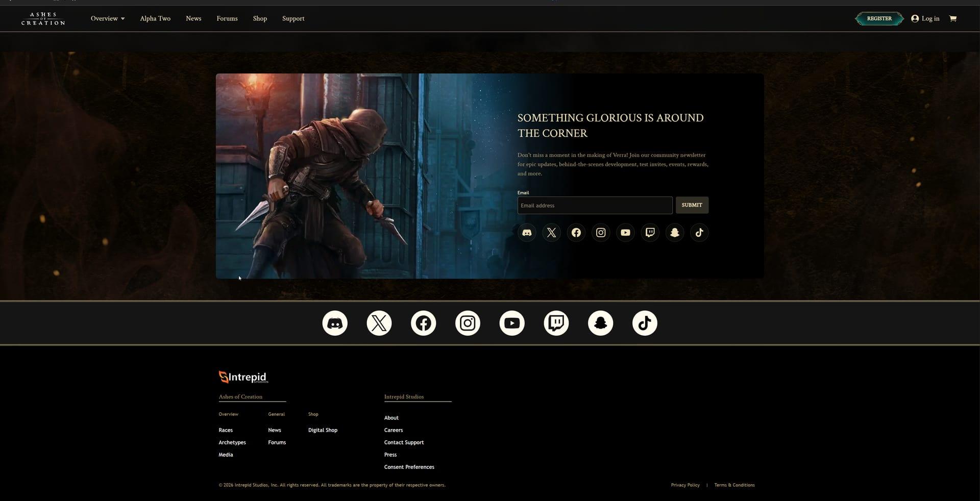980x501 pixels.
Task: Open Digital Shop footer link
Action: pos(323,430)
